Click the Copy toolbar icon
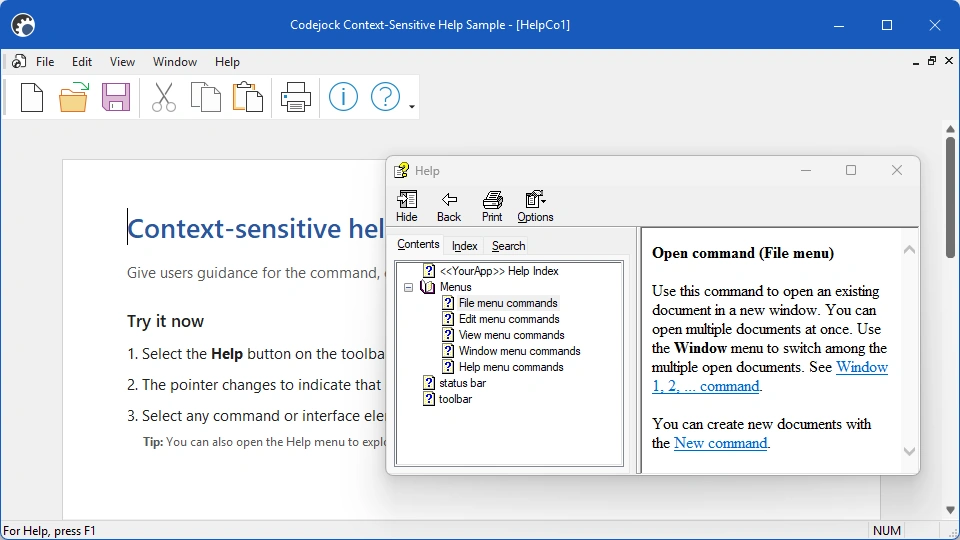960x540 pixels. 206,97
